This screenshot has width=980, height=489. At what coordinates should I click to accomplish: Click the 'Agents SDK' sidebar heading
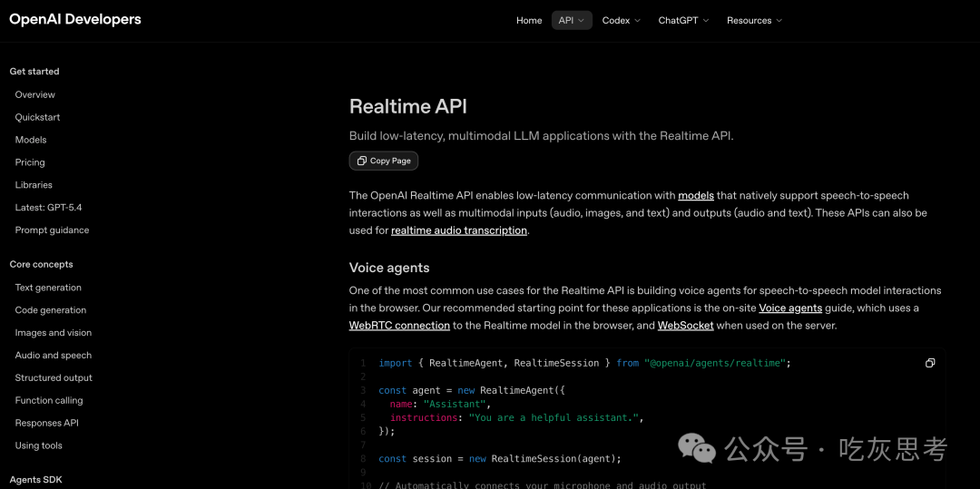pyautogui.click(x=35, y=480)
